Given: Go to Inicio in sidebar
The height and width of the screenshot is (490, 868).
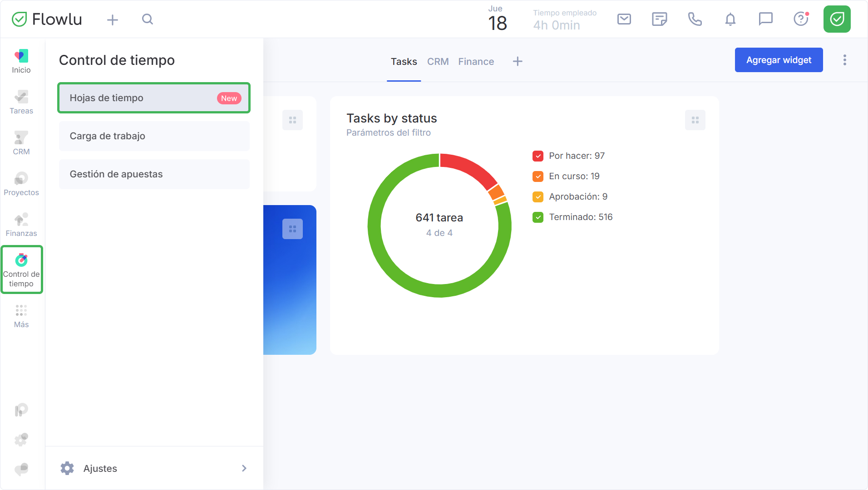Looking at the screenshot, I should pos(21,61).
